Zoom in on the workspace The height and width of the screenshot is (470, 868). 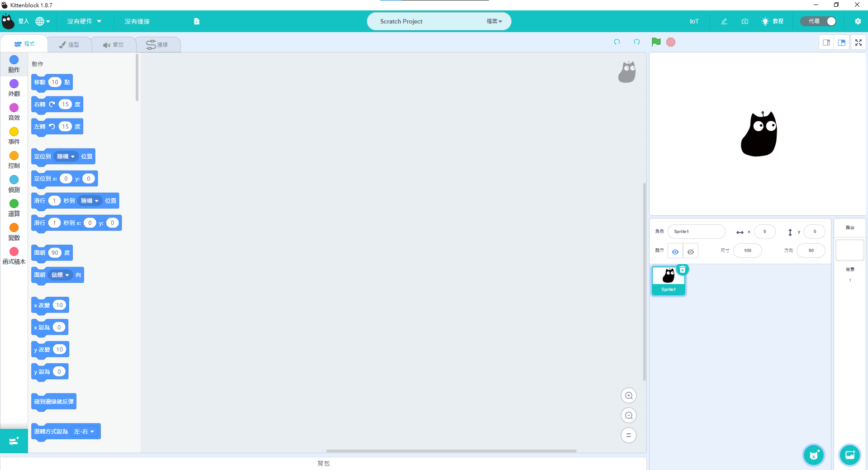pos(628,396)
